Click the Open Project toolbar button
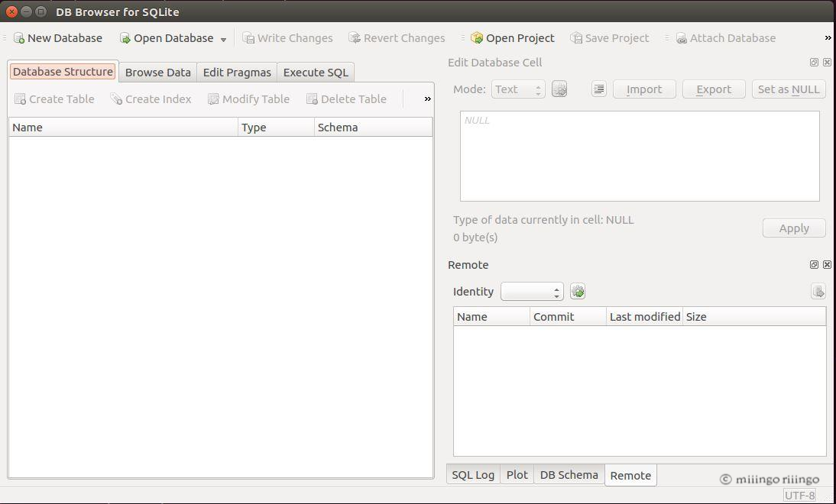This screenshot has height=504, width=836. (512, 38)
